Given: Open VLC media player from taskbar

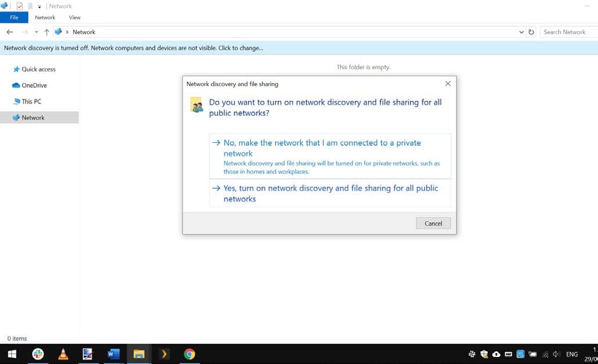Looking at the screenshot, I should pyautogui.click(x=63, y=354).
